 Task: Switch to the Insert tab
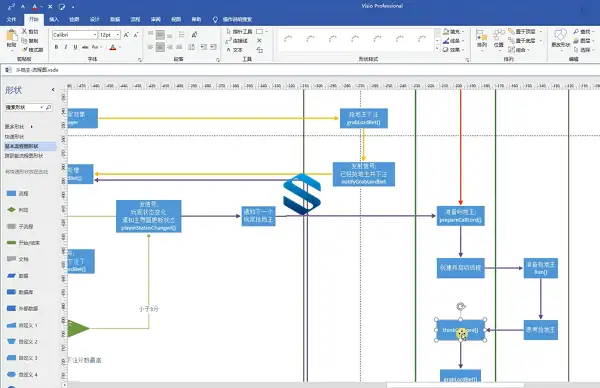tap(54, 19)
